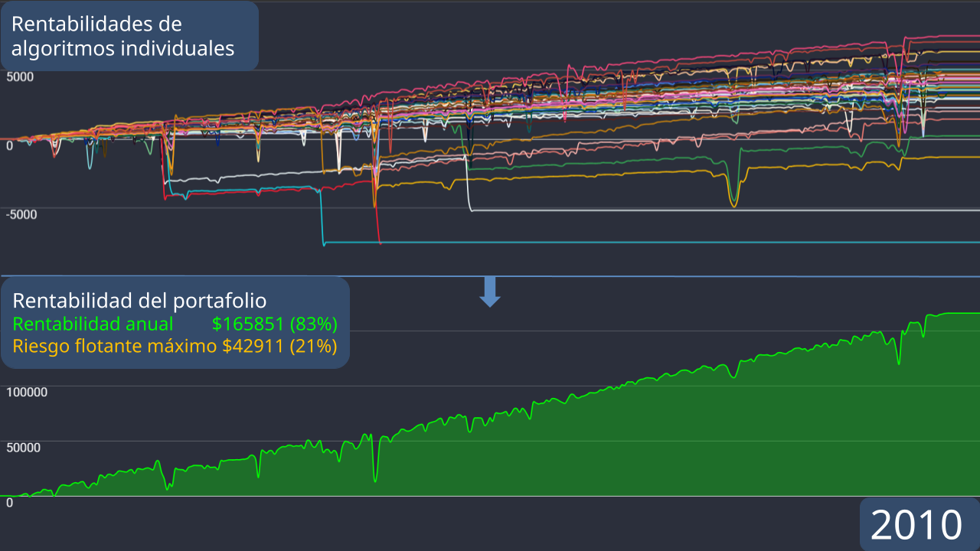Click the 5000 axis label on upper chart
The image size is (980, 551).
point(20,77)
